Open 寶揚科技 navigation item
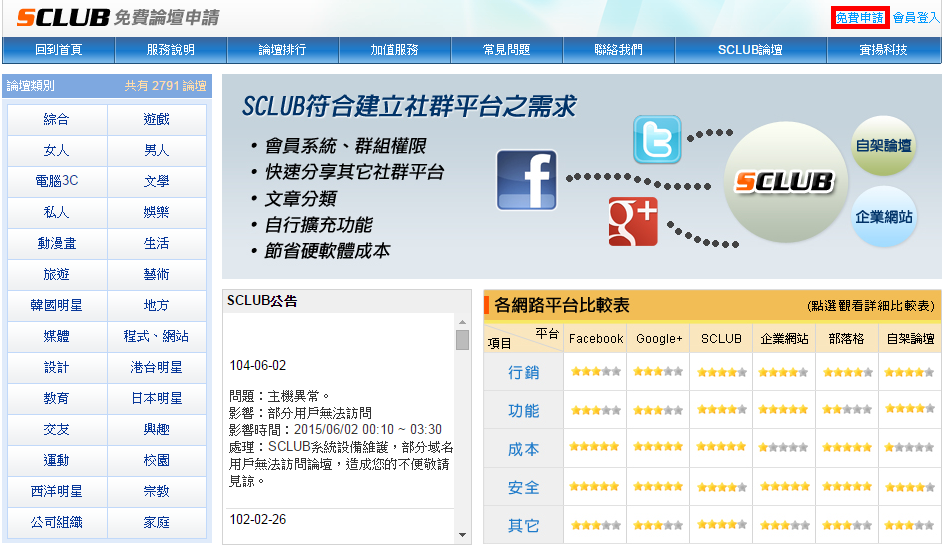The height and width of the screenshot is (547, 944). (x=884, y=50)
